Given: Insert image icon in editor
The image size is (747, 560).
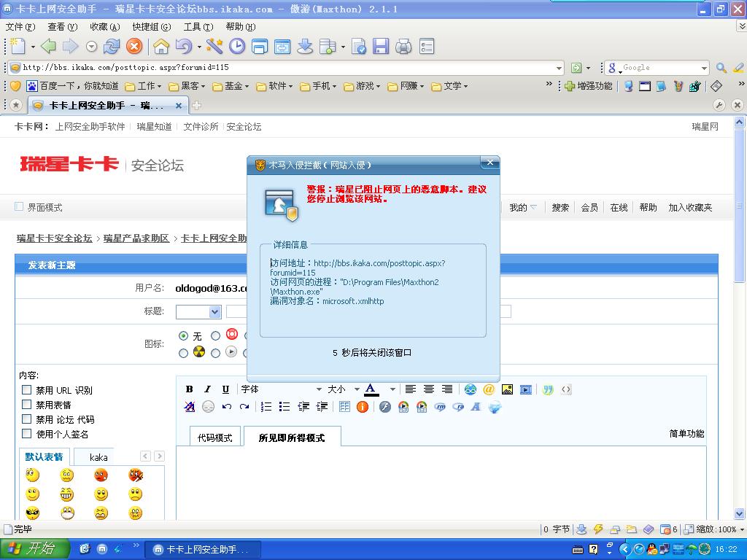Looking at the screenshot, I should point(508,389).
